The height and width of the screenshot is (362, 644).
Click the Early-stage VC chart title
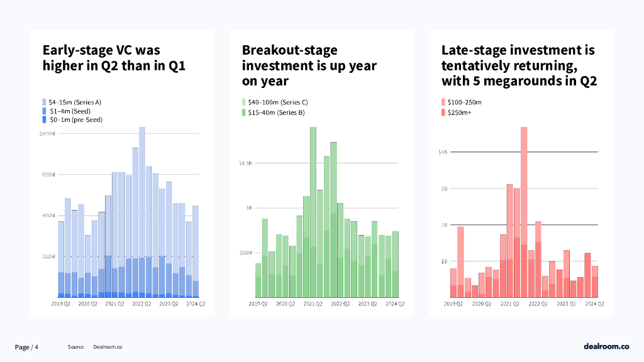tap(114, 58)
